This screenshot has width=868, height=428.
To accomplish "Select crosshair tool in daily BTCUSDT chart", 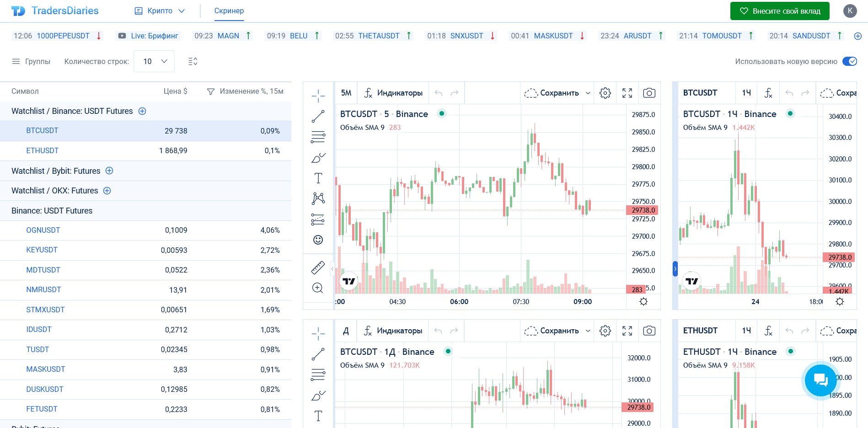I will (318, 333).
